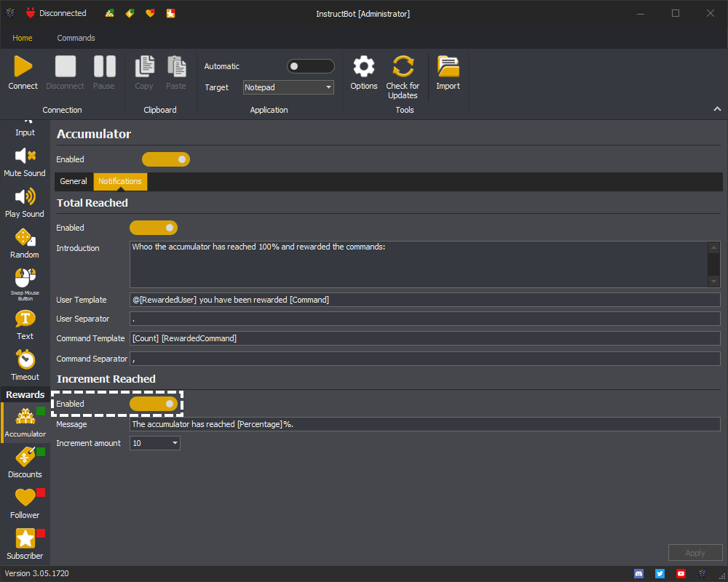
Task: Click version 3.05.1720 text
Action: point(36,574)
